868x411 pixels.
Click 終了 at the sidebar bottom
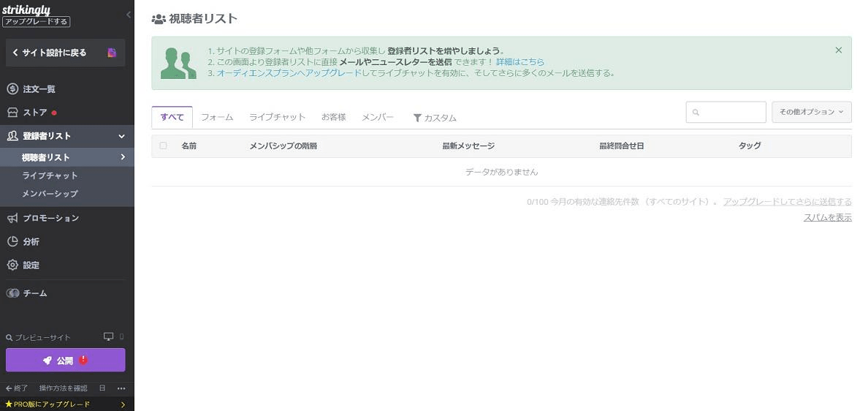coord(17,388)
